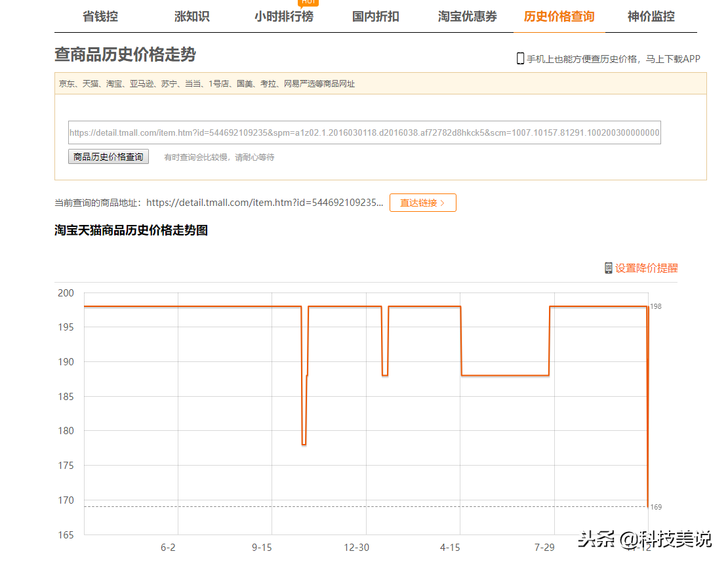Open the 涨知识 tab
The width and height of the screenshot is (728, 564).
[x=192, y=16]
